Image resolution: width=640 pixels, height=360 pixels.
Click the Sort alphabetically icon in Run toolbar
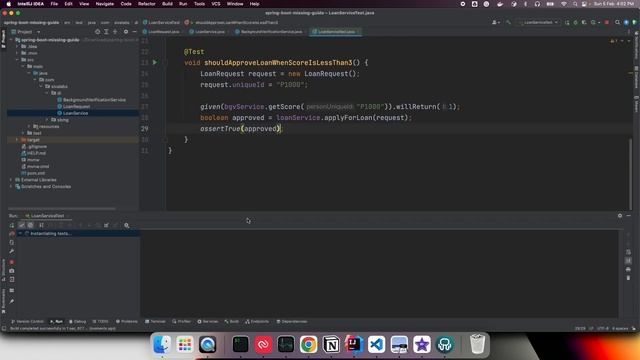pos(41,225)
